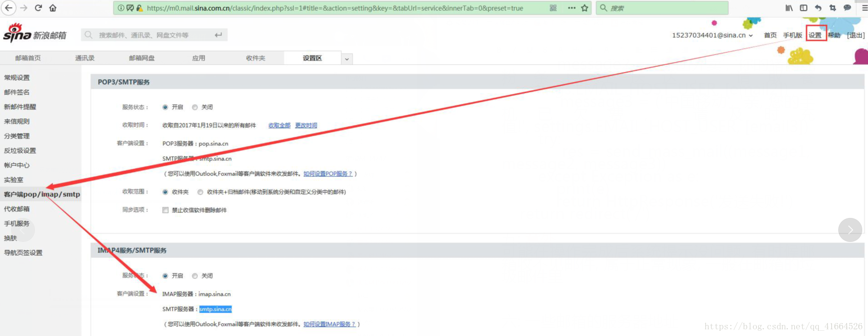
Task: Toggle the browser sidebar icon
Action: (803, 8)
